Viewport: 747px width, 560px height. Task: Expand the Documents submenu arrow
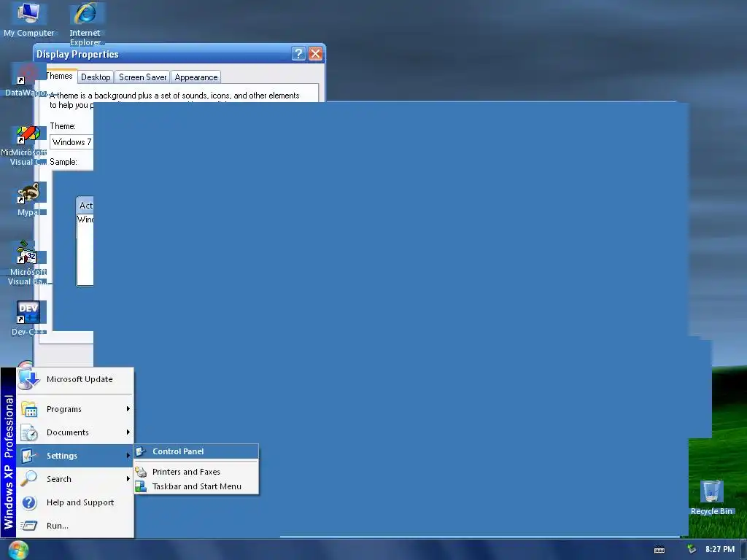pos(128,432)
